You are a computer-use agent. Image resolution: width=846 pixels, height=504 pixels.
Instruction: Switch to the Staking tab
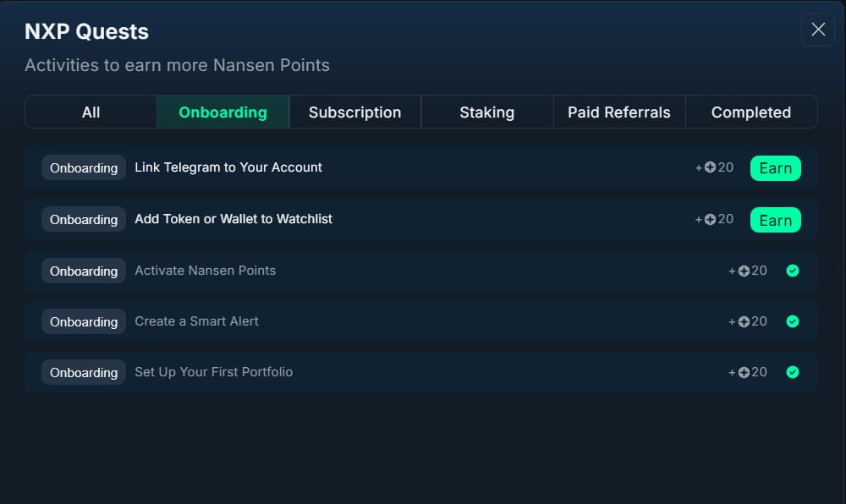click(x=487, y=112)
